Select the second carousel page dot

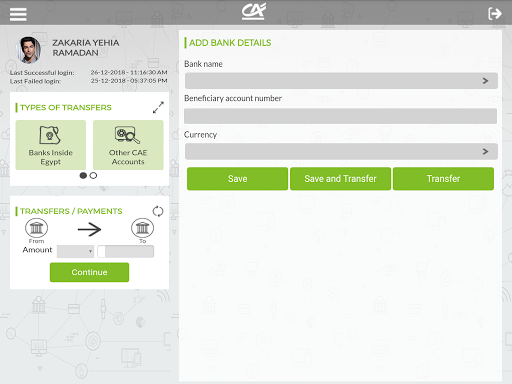click(93, 175)
